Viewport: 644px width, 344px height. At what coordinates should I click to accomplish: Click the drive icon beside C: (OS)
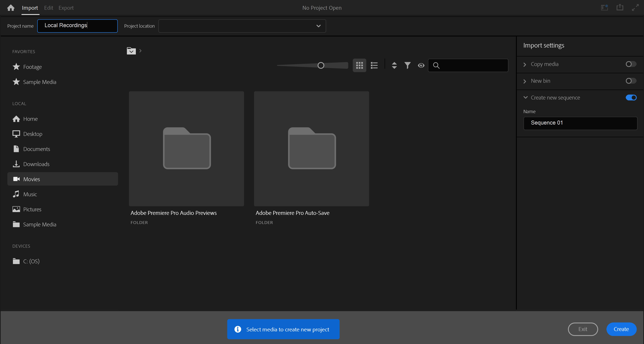(x=16, y=261)
